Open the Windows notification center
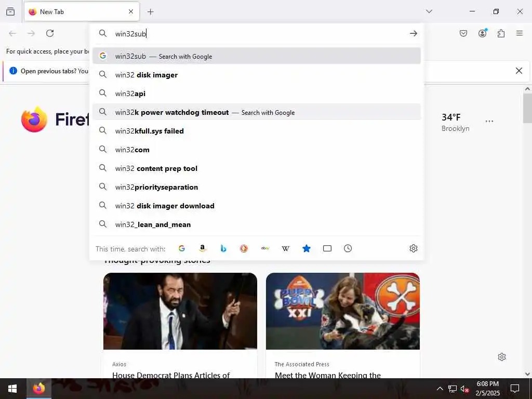 tap(515, 389)
